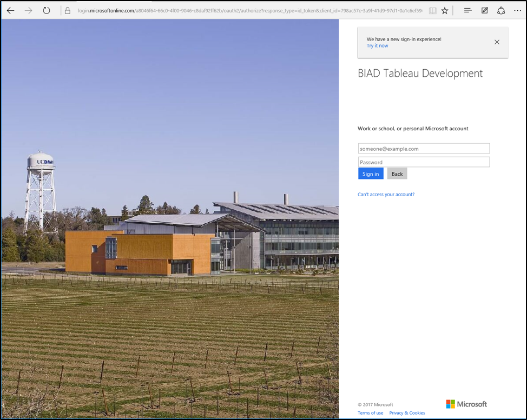The height and width of the screenshot is (420, 527).
Task: Click the Share icon in toolbar
Action: coord(501,10)
